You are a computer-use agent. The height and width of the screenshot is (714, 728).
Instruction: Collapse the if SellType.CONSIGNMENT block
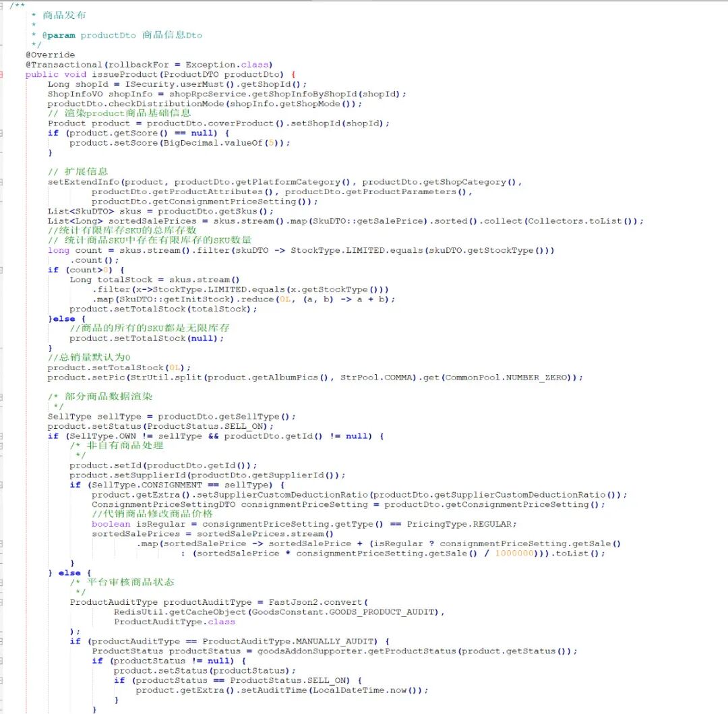pyautogui.click(x=2, y=485)
